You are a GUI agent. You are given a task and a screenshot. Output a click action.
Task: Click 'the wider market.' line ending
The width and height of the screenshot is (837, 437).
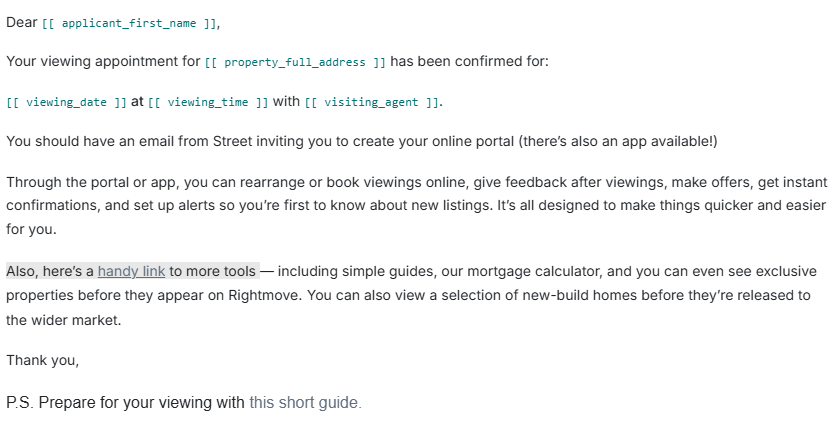pos(64,320)
